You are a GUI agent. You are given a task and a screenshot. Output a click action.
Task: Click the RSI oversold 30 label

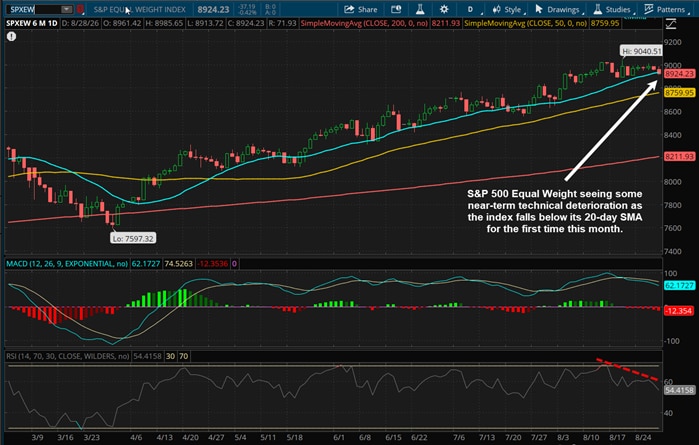[x=170, y=356]
